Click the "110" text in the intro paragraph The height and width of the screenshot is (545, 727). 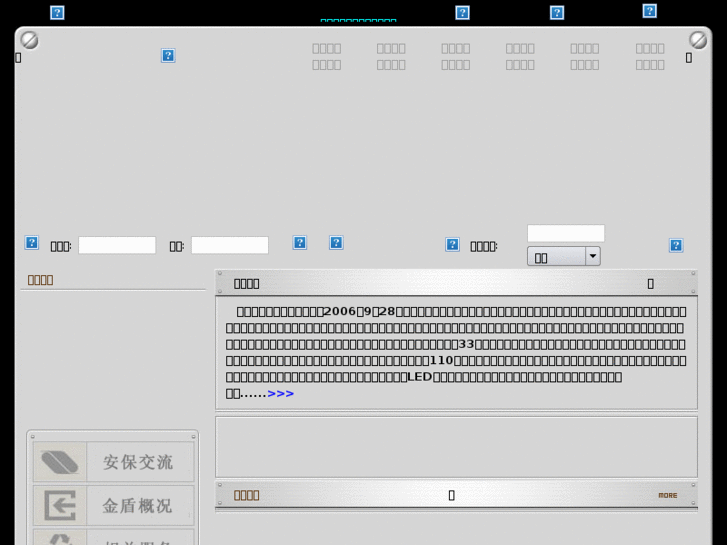(441, 360)
